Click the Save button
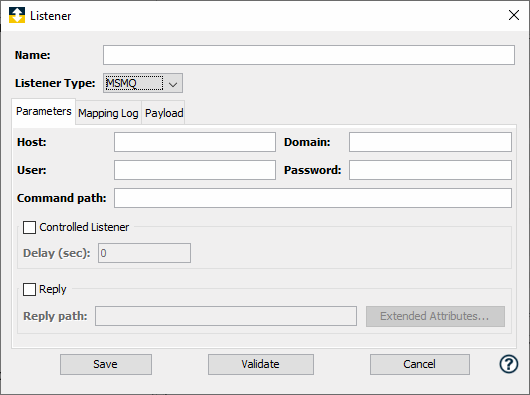Viewport: 530px width, 395px height. [x=106, y=364]
